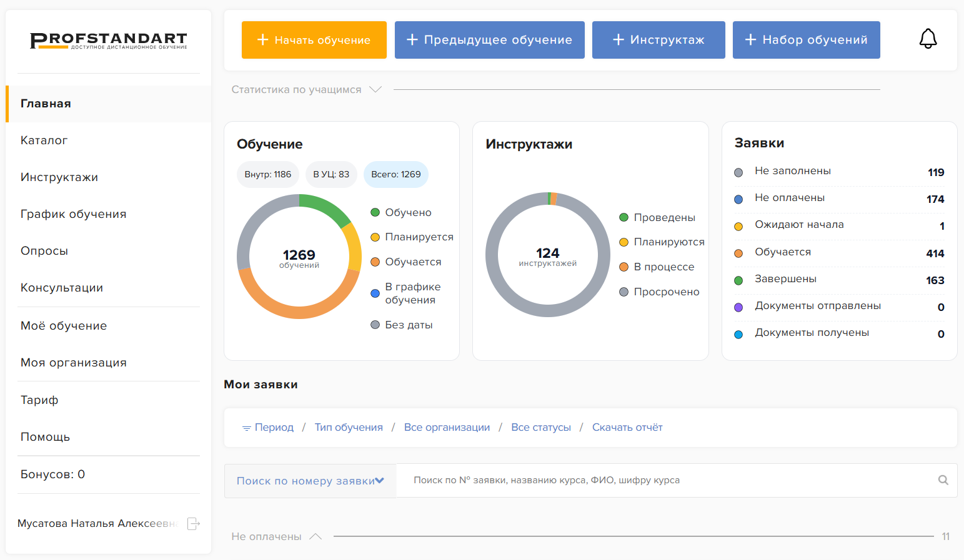The width and height of the screenshot is (964, 560).
Task: Click the plus icon on Набор обучений
Action: pyautogui.click(x=751, y=40)
